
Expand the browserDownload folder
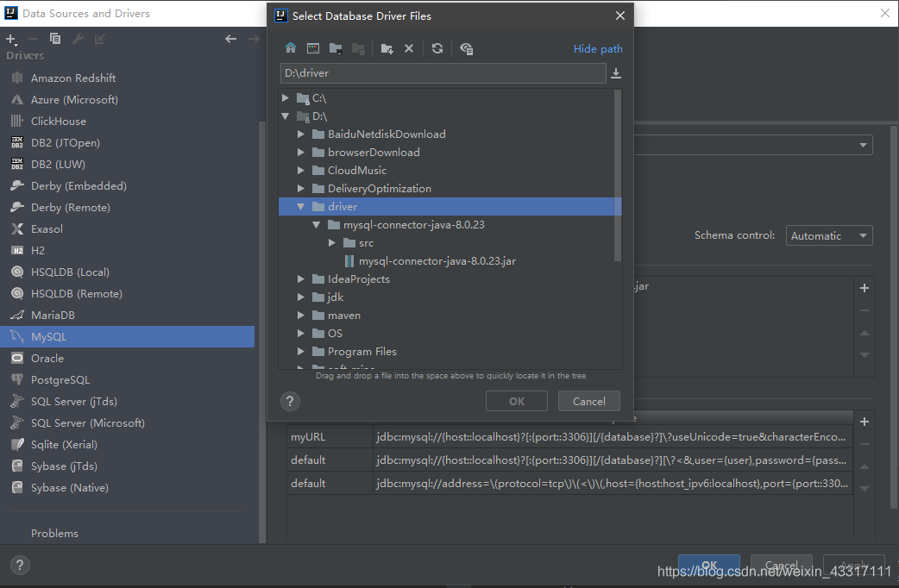(x=301, y=153)
